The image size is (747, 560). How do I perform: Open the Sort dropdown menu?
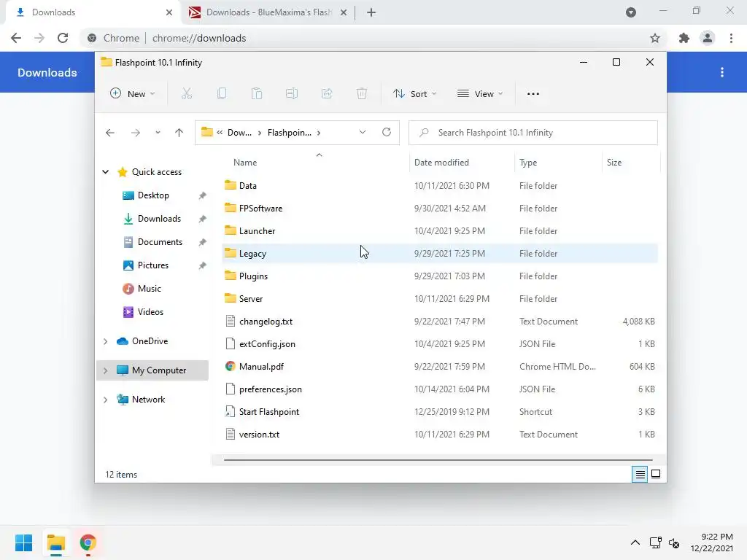[x=414, y=94]
